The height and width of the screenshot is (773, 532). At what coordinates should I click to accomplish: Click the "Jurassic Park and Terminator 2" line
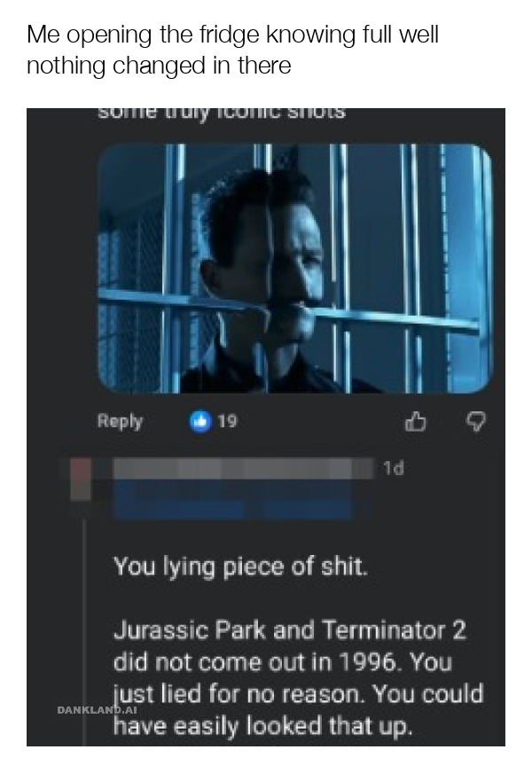(290, 630)
